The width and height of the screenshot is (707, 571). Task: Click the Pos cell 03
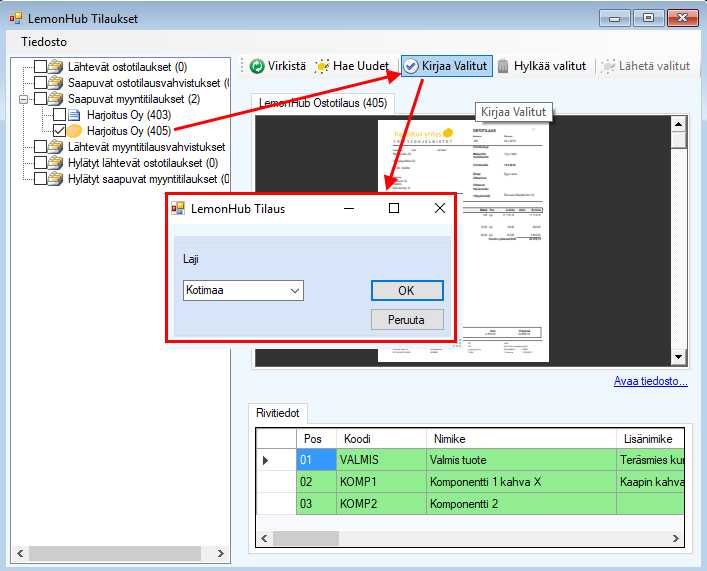[317, 504]
